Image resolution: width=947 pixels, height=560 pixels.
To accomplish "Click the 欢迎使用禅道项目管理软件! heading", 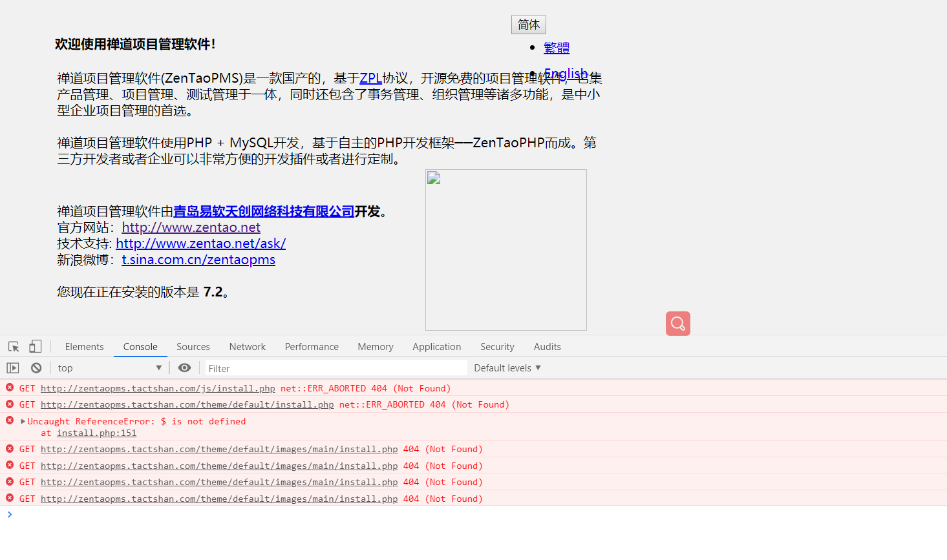I will (135, 44).
